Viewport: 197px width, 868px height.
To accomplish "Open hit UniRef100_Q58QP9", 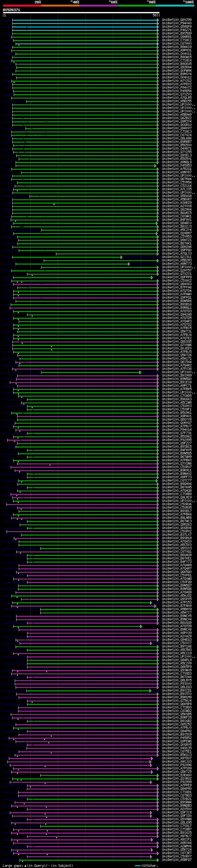I will (177, 26).
